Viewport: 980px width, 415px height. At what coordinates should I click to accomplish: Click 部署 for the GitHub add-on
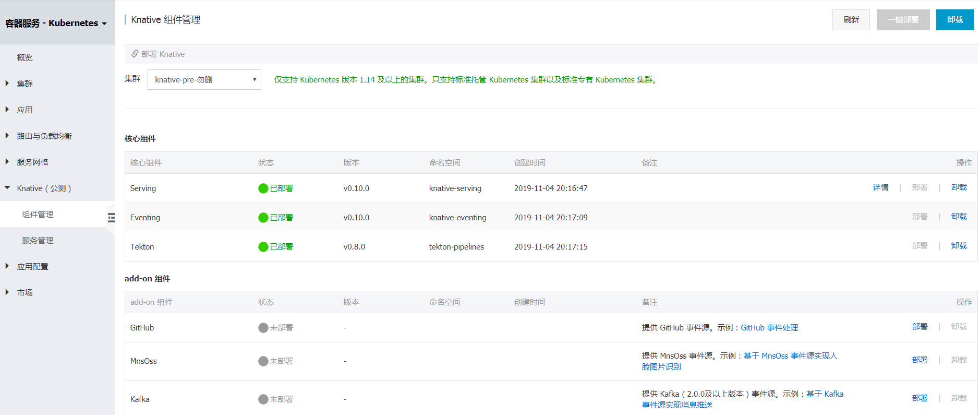pos(920,327)
